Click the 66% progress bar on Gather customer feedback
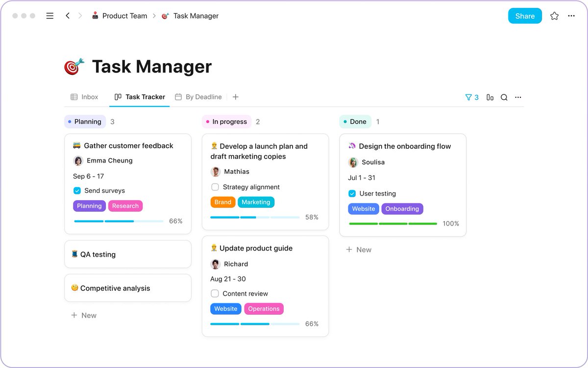Image resolution: width=588 pixels, height=368 pixels. [118, 221]
